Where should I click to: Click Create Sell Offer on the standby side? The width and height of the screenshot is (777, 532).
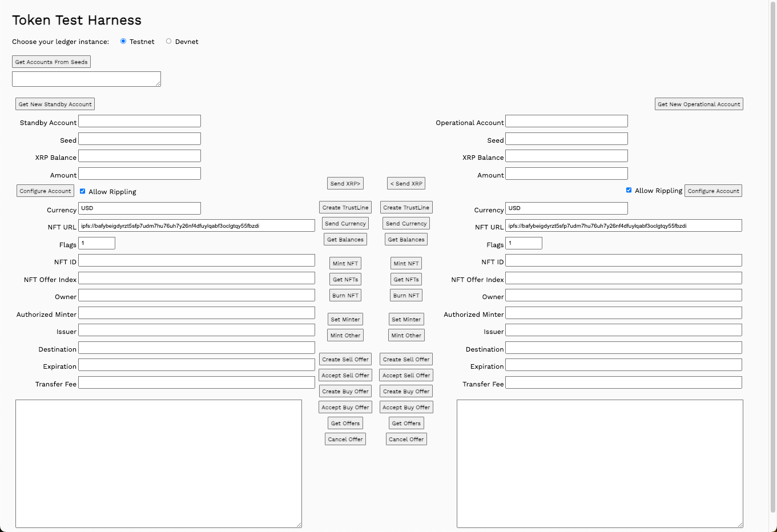point(345,358)
